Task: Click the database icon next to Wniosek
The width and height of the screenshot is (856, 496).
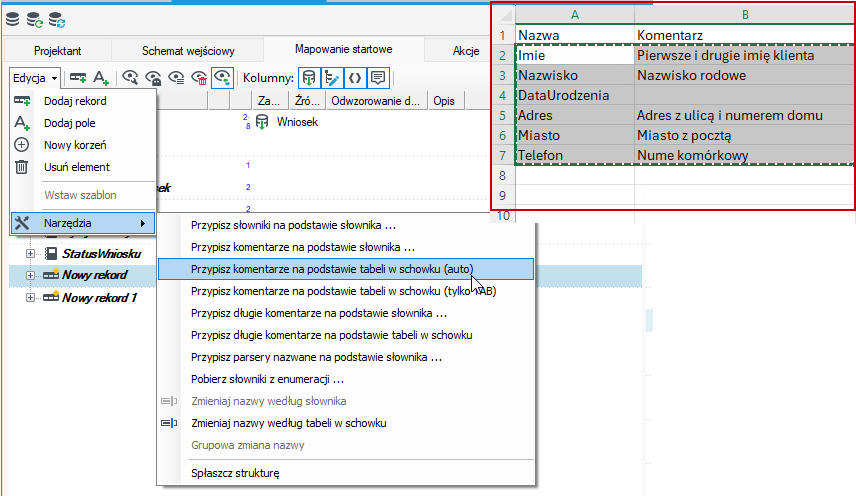Action: (262, 122)
